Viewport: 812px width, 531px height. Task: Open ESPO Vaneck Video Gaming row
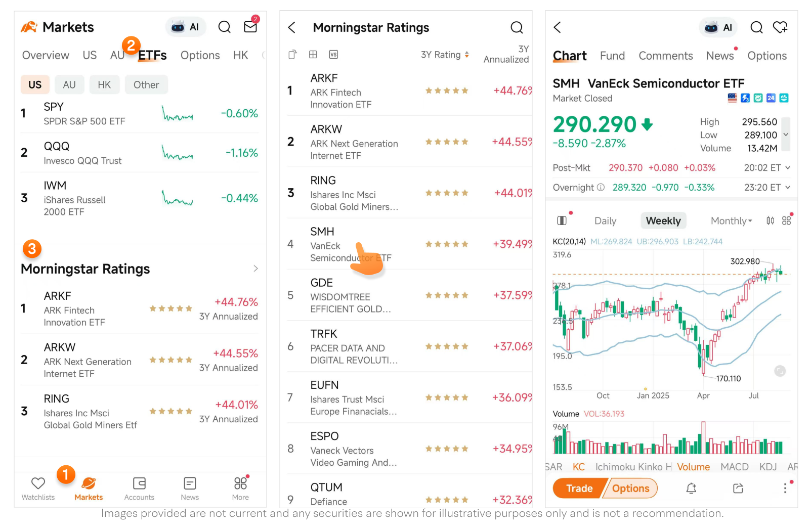[x=410, y=449]
